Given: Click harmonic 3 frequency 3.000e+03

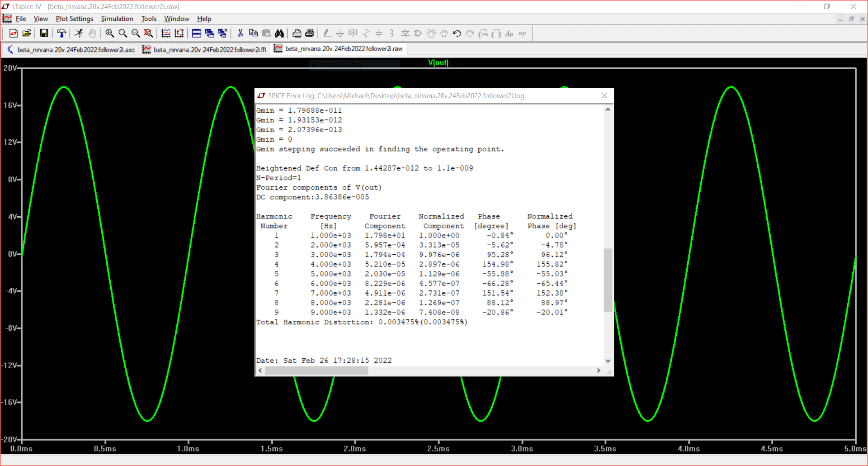Looking at the screenshot, I should click(330, 255).
